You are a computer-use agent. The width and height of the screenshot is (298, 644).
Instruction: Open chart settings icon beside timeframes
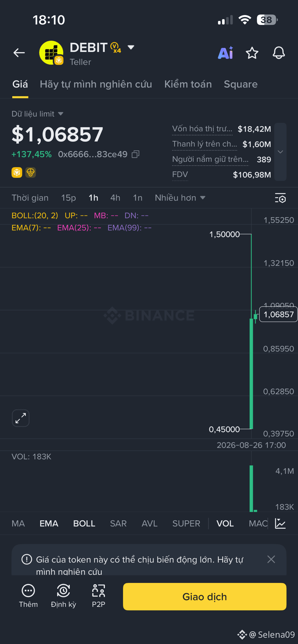[280, 198]
